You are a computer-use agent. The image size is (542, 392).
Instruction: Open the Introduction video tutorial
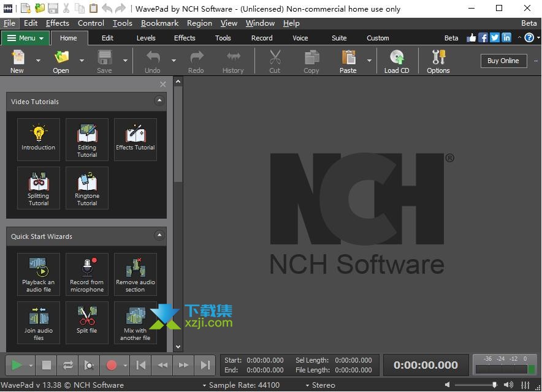click(39, 140)
